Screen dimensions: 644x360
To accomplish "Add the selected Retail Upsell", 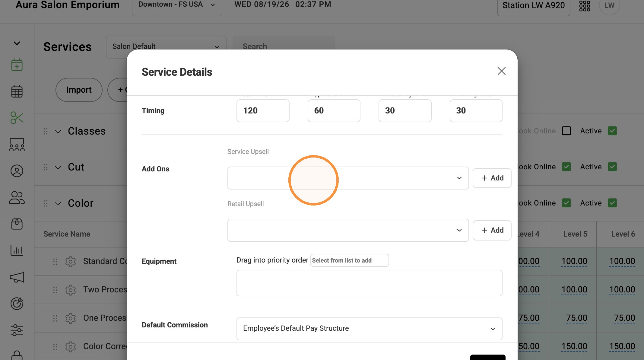I will pos(492,230).
